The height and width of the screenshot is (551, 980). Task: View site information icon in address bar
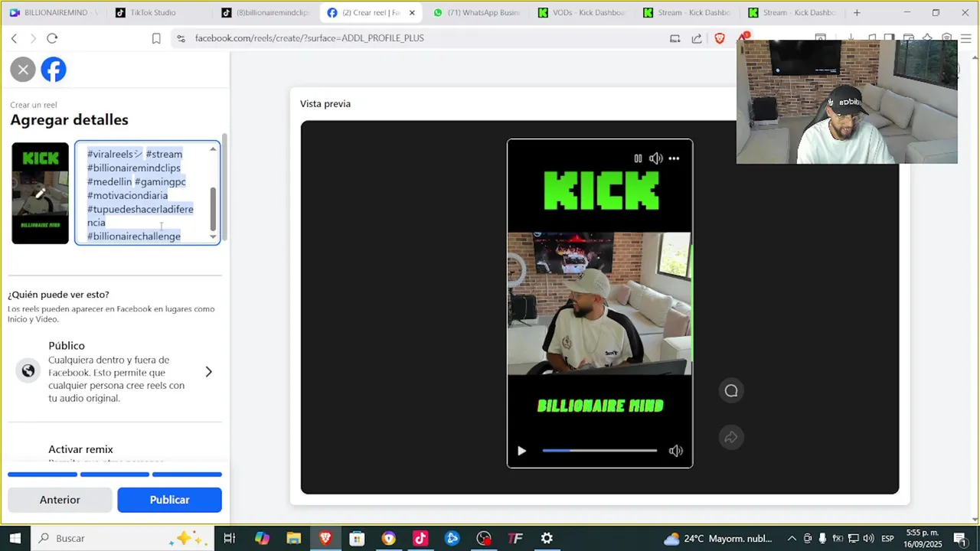point(180,38)
